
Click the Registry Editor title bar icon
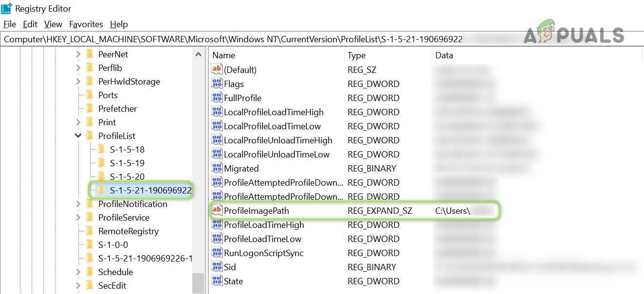pos(7,8)
